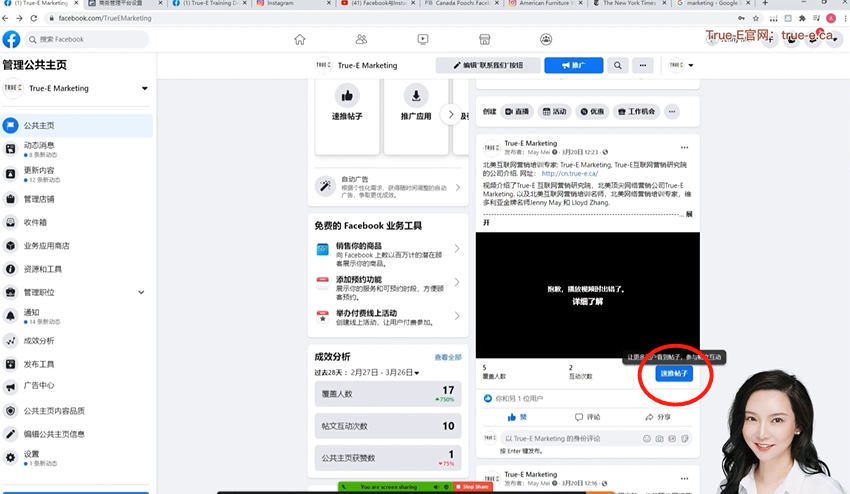850x494 pixels.
Task: Expand 管理职位 section in the sidebar
Action: (x=141, y=292)
